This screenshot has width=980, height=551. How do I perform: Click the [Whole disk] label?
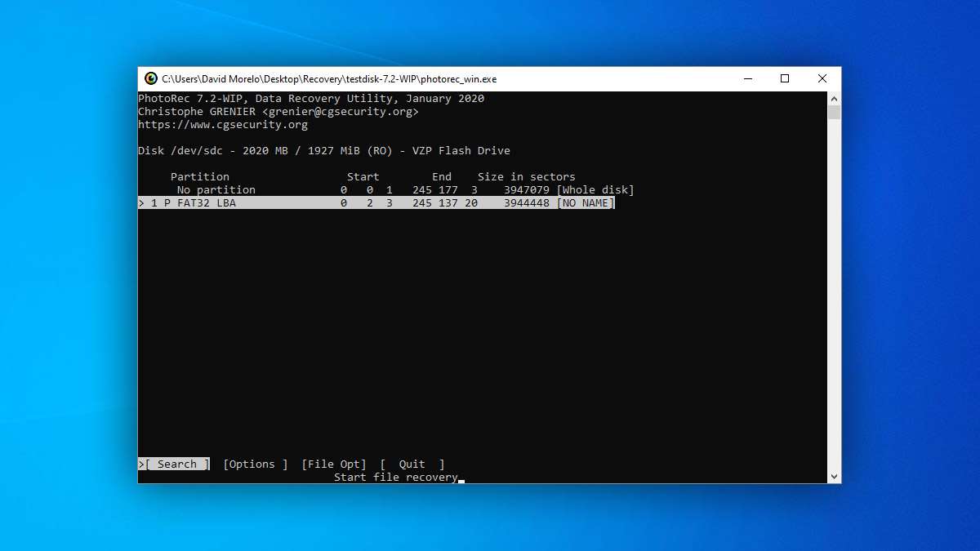(x=595, y=189)
